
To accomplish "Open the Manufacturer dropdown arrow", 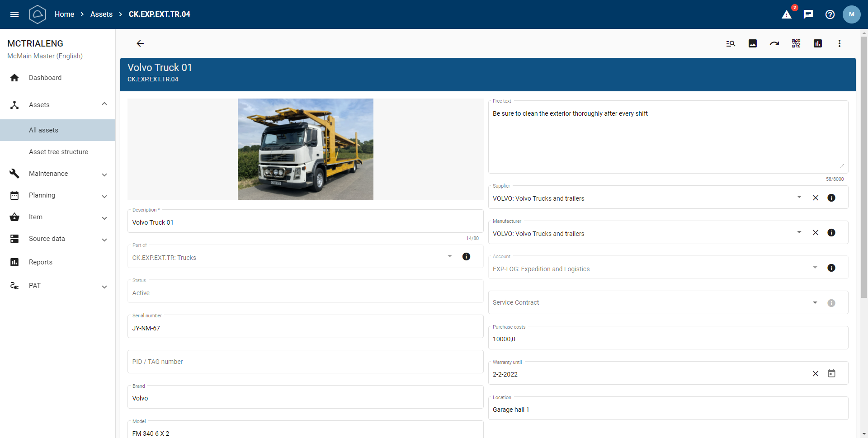I will 799,232.
